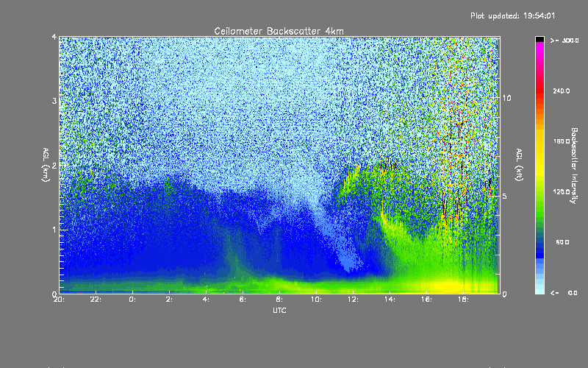Click the 'UTC' x-axis title

click(279, 311)
